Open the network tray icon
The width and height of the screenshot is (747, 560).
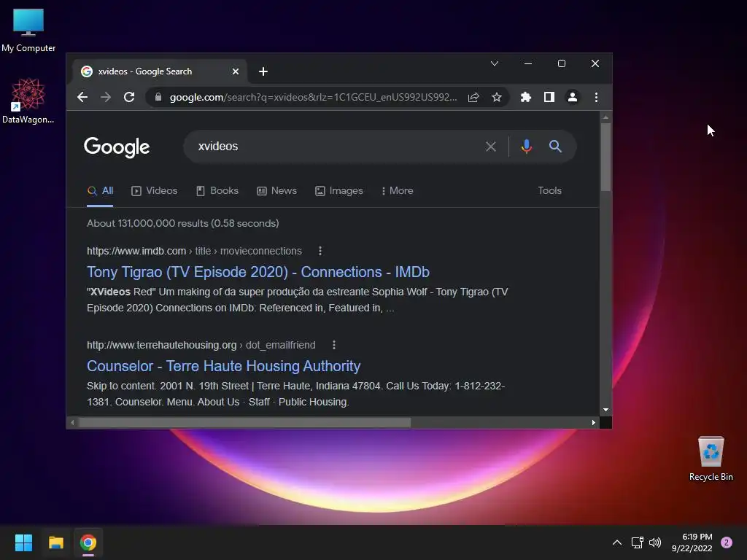pos(637,542)
